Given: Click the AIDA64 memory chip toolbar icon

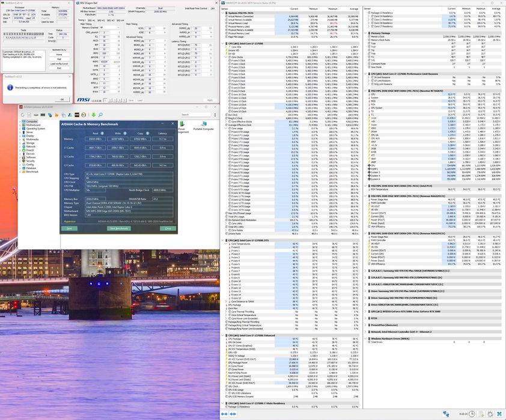Looking at the screenshot, I should tap(43, 115).
